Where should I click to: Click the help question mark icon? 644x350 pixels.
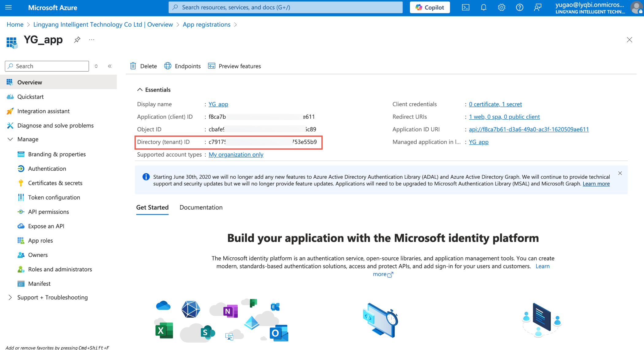click(x=520, y=7)
